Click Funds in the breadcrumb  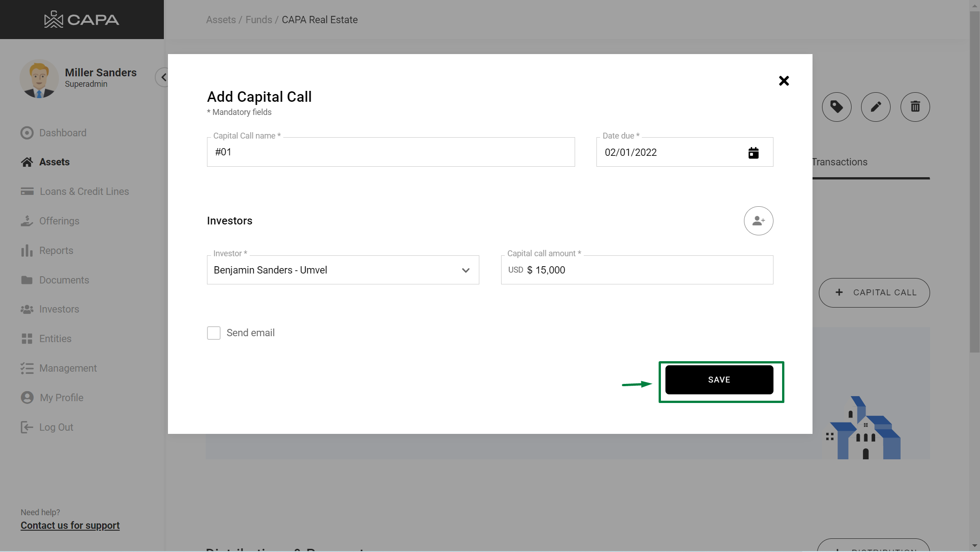(x=259, y=20)
